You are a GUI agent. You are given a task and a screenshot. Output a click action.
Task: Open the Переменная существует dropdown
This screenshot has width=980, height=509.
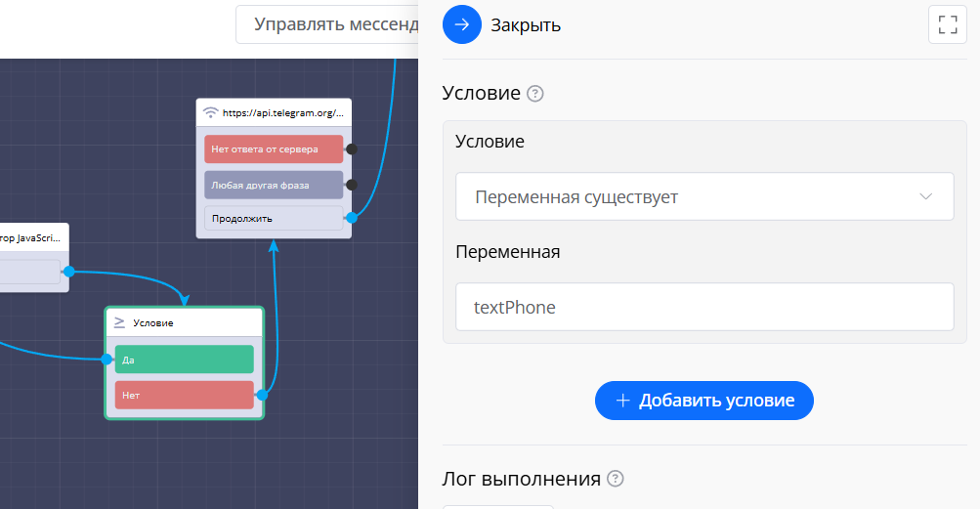click(703, 197)
